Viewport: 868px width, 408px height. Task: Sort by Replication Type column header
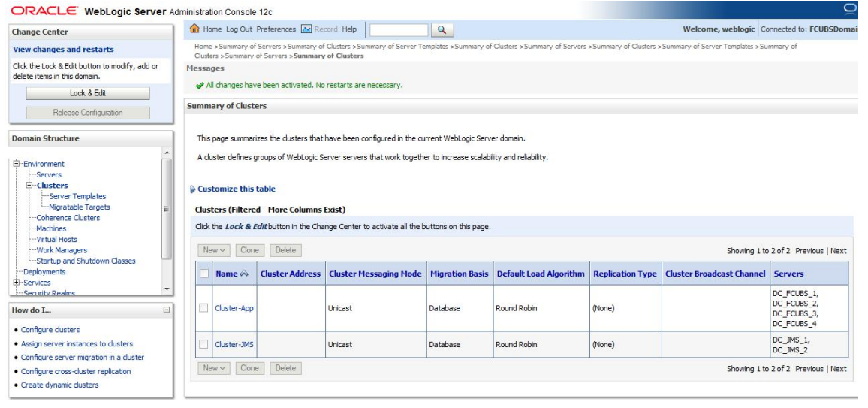coord(625,274)
